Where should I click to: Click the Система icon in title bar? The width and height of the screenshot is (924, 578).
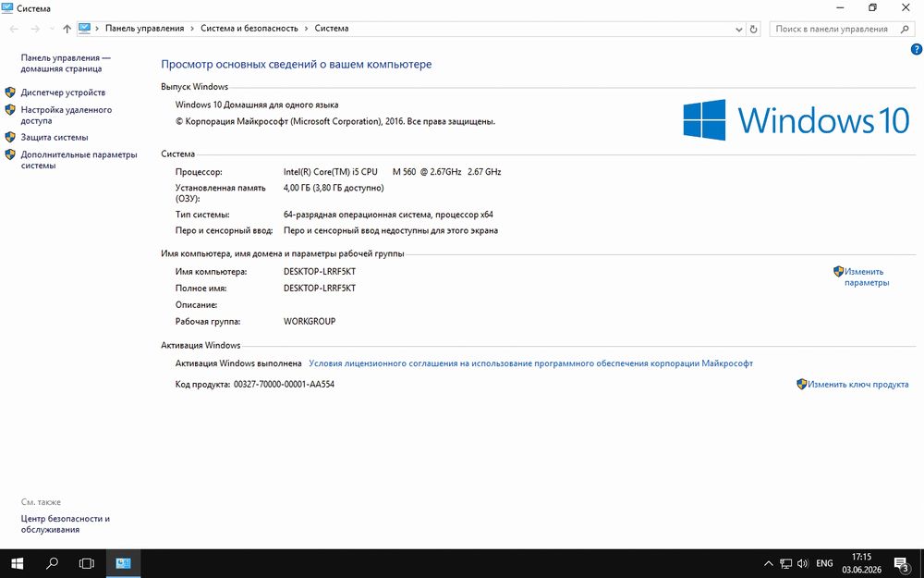7,8
